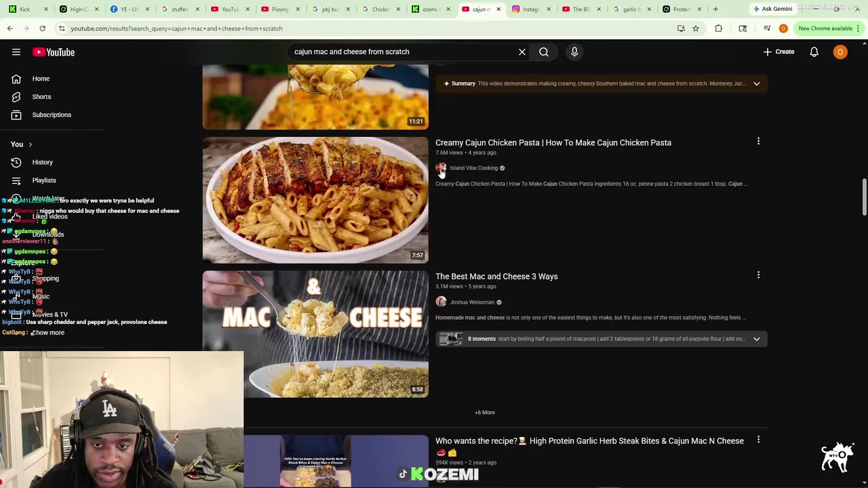
Task: Open the notifications bell
Action: coord(814,52)
